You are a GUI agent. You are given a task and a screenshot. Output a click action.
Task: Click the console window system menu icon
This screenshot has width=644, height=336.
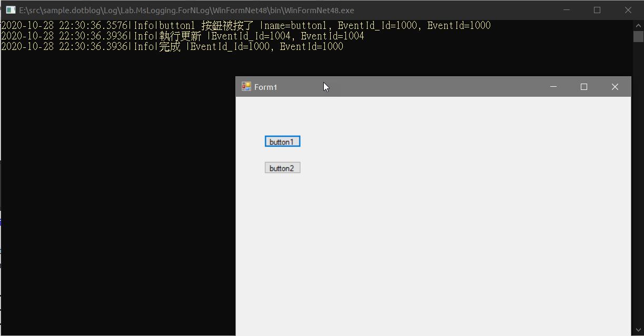10,9
